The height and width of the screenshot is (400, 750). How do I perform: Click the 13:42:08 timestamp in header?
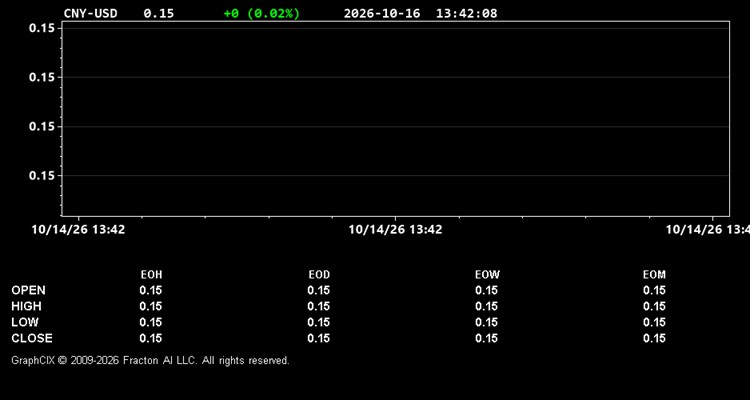pyautogui.click(x=466, y=13)
